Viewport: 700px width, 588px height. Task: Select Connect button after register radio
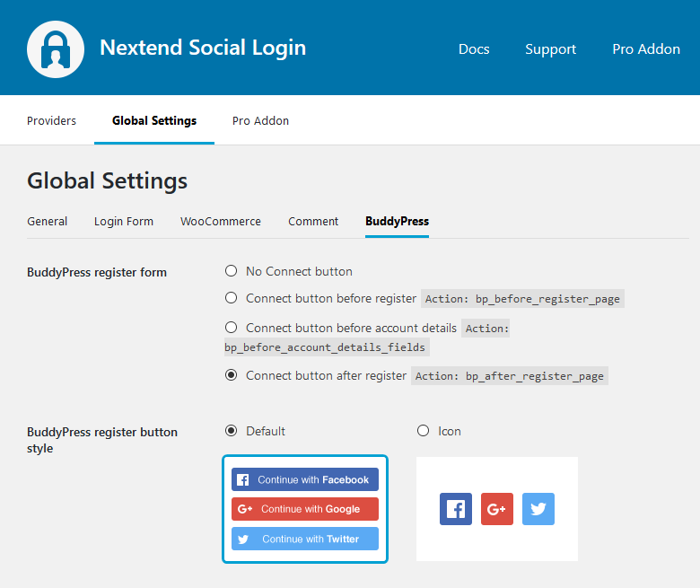[232, 375]
